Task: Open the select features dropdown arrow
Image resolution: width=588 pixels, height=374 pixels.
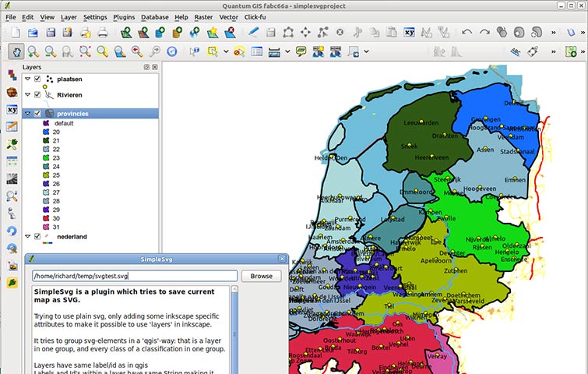Action: 226,51
